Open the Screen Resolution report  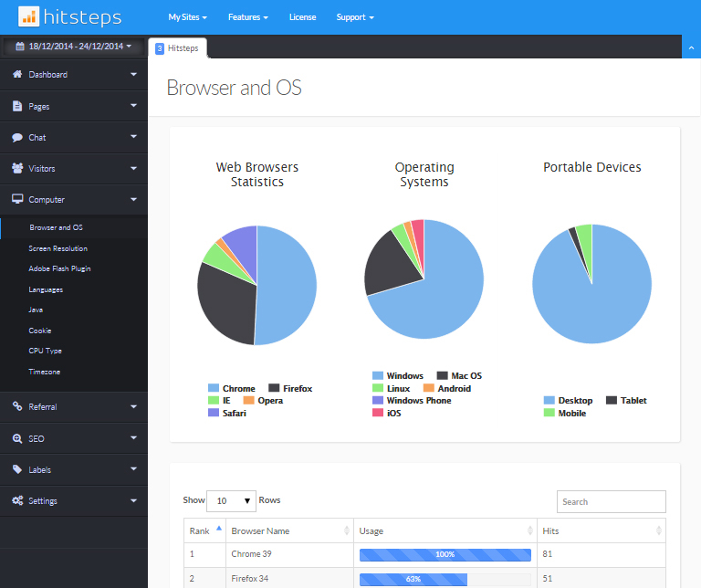click(58, 248)
